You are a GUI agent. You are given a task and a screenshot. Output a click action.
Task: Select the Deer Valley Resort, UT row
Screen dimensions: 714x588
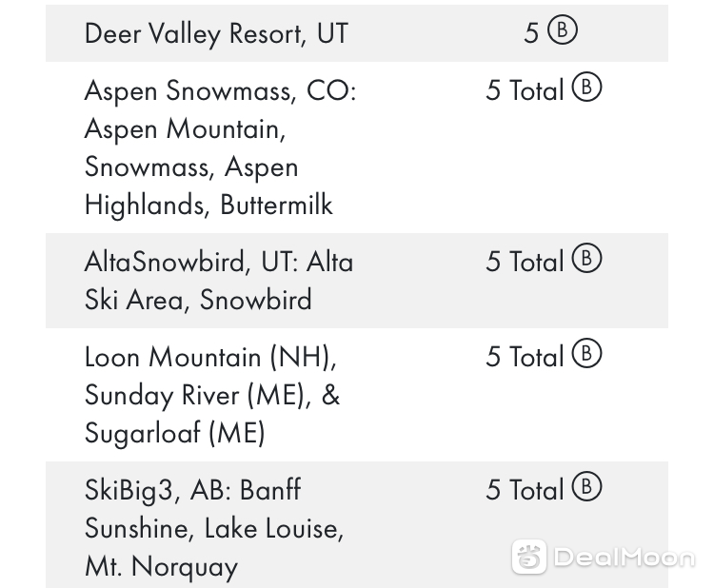tap(357, 33)
